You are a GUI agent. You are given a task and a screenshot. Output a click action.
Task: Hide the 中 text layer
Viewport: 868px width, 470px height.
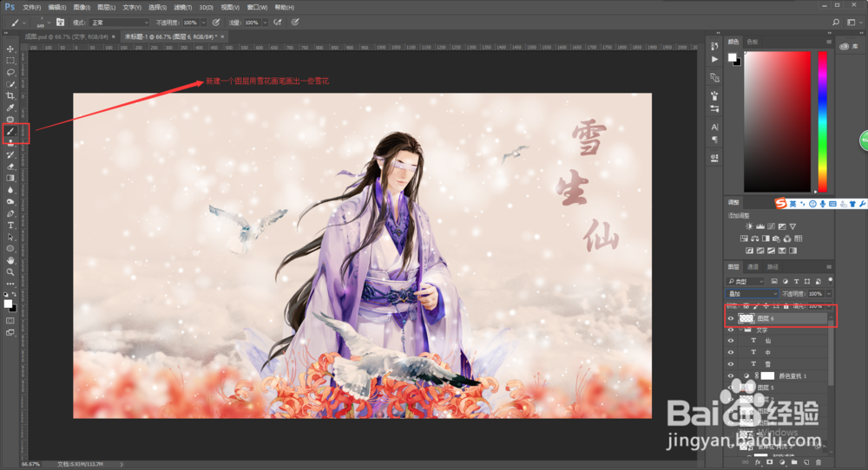(731, 352)
